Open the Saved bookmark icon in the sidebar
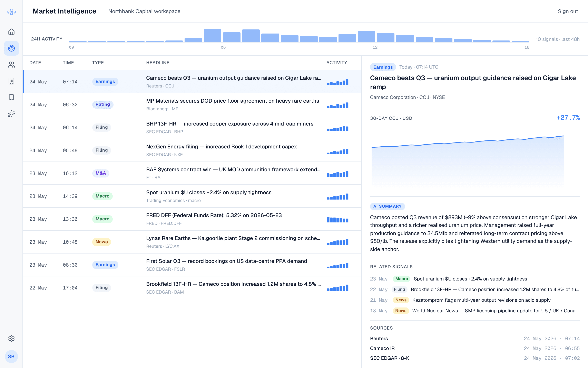This screenshot has width=588, height=368. coord(11,97)
